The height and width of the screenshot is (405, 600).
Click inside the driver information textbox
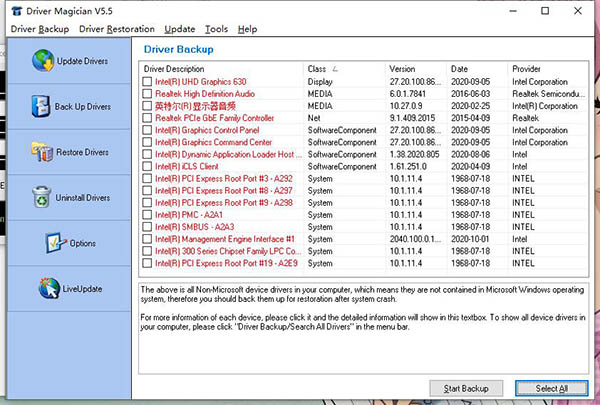coord(364,328)
